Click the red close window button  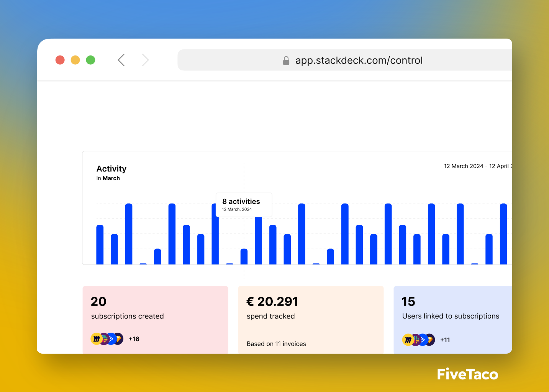point(60,60)
